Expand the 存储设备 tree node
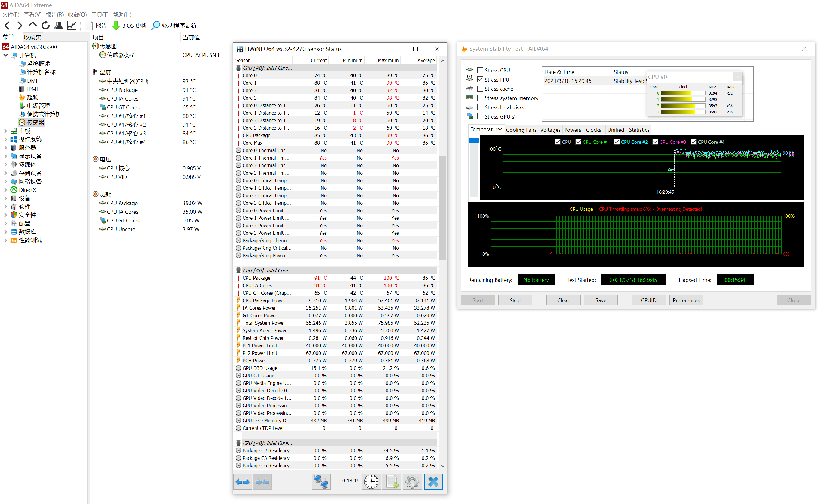Viewport: 831px width, 504px height. click(x=6, y=173)
